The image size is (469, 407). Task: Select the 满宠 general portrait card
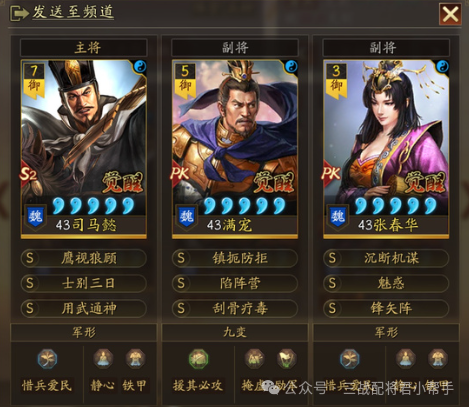click(x=235, y=149)
